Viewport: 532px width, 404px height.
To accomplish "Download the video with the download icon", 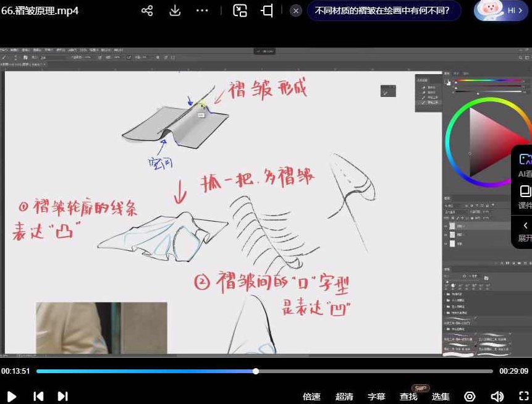I will (x=175, y=11).
